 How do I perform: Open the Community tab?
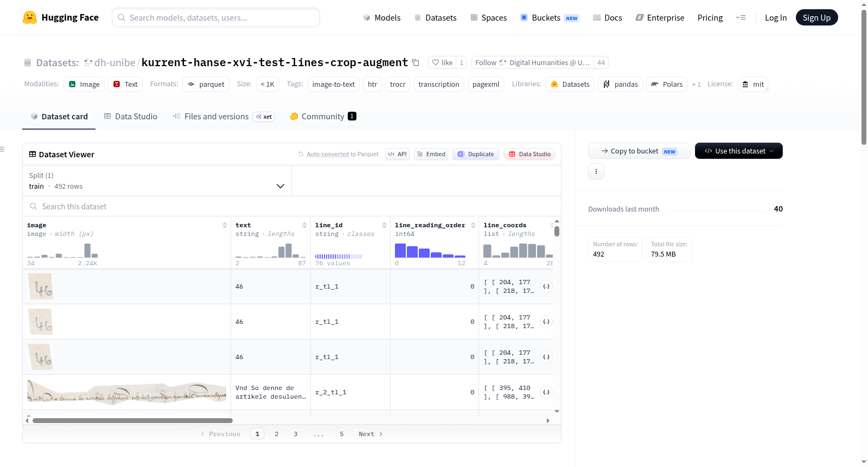coord(323,117)
